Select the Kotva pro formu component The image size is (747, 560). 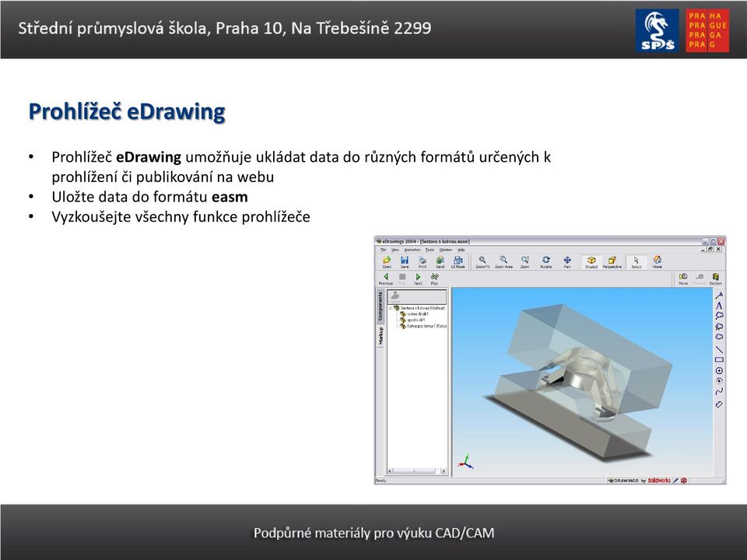[423, 326]
